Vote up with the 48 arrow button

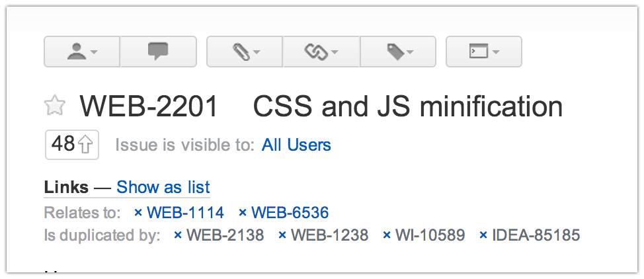tap(72, 145)
